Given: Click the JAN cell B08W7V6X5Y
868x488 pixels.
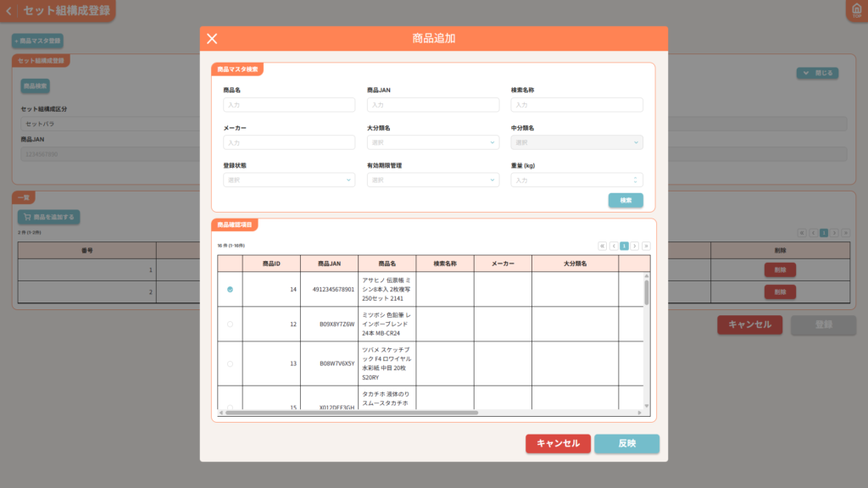Looking at the screenshot, I should click(x=337, y=363).
